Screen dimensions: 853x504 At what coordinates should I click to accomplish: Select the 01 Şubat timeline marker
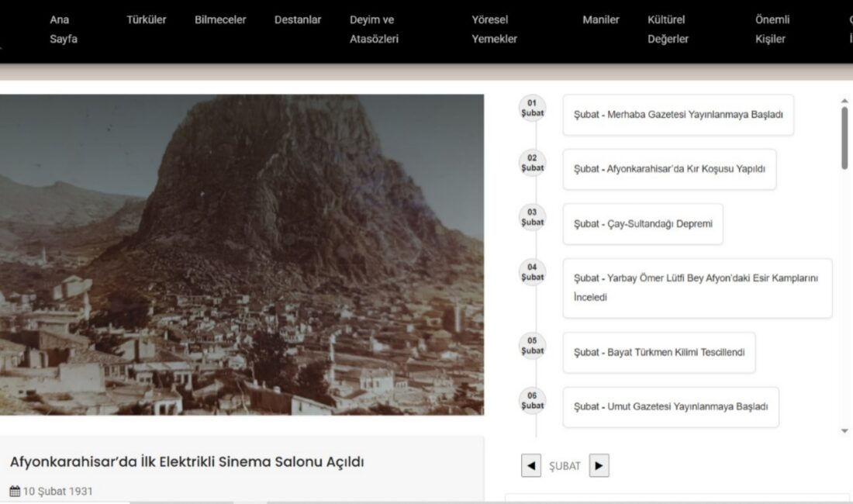click(x=531, y=109)
